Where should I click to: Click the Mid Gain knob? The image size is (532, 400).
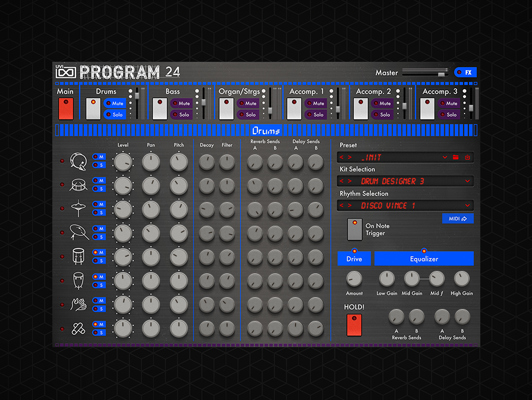pos(411,279)
